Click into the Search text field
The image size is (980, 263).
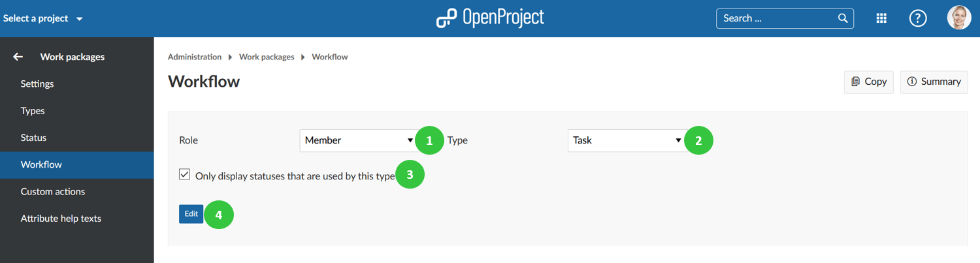click(x=776, y=18)
